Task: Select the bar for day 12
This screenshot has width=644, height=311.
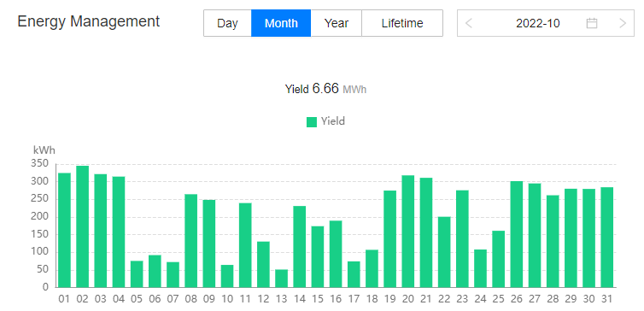Action: tap(263, 265)
